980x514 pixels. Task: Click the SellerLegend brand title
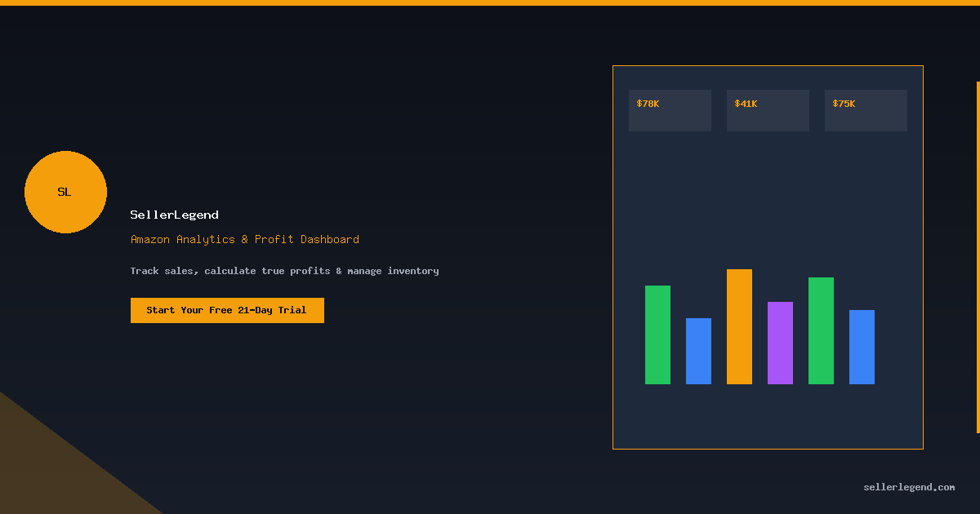[174, 215]
